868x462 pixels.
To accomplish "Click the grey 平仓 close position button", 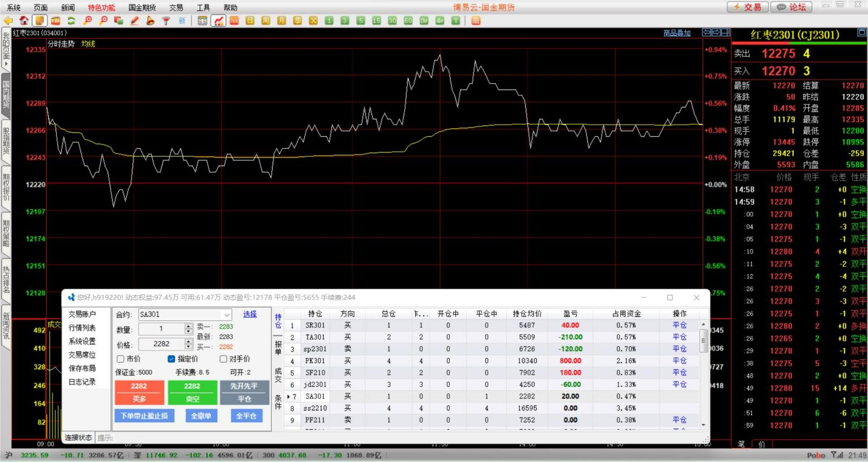I will pyautogui.click(x=244, y=393).
